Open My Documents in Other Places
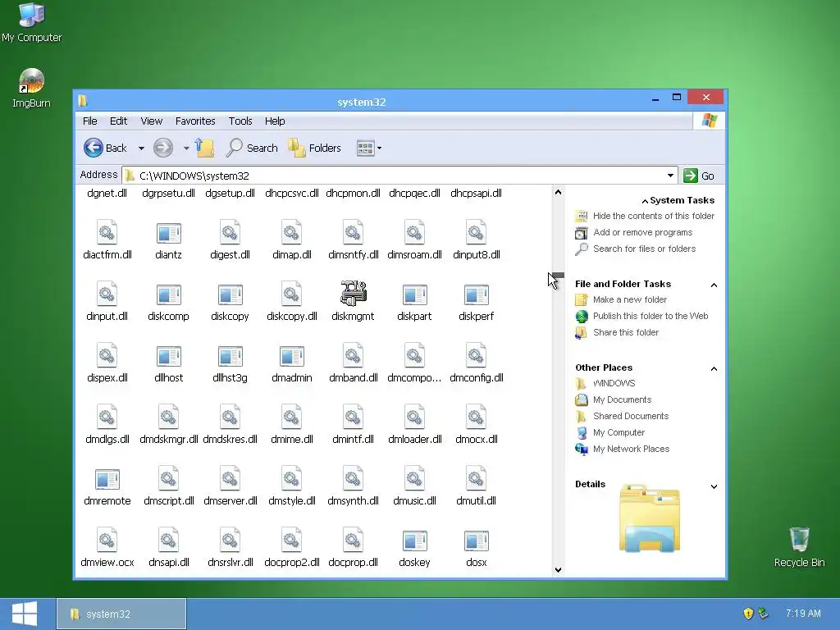The image size is (840, 630). (622, 399)
